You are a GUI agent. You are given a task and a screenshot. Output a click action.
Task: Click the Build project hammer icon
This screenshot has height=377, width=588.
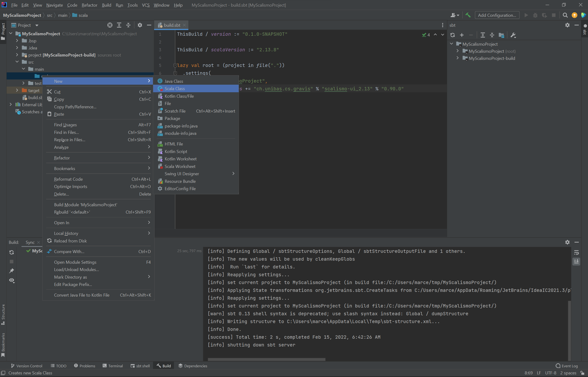(x=468, y=15)
